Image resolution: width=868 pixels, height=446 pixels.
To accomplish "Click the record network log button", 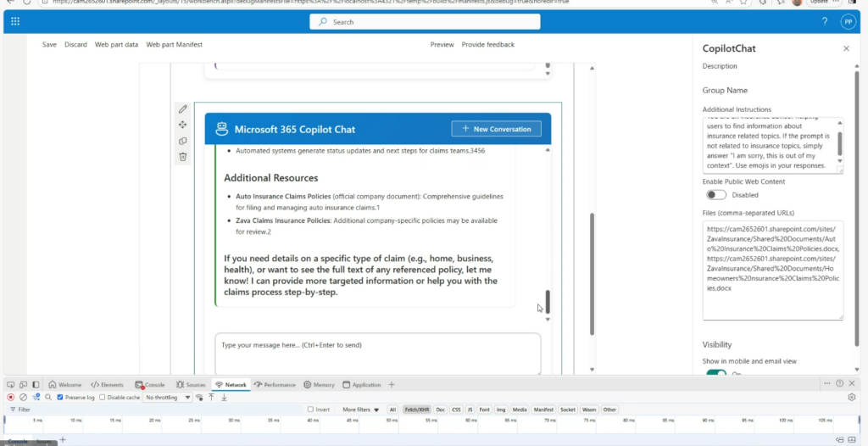I will (10, 397).
